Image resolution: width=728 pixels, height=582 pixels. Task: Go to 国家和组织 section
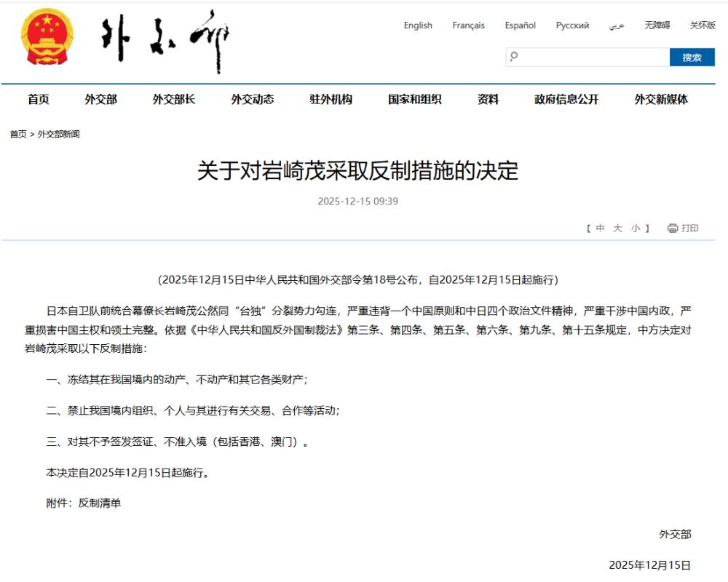pos(415,99)
